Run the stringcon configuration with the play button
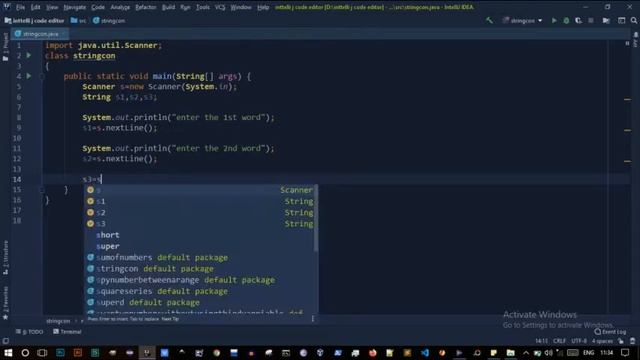Image resolution: width=640 pixels, height=360 pixels. tap(554, 20)
